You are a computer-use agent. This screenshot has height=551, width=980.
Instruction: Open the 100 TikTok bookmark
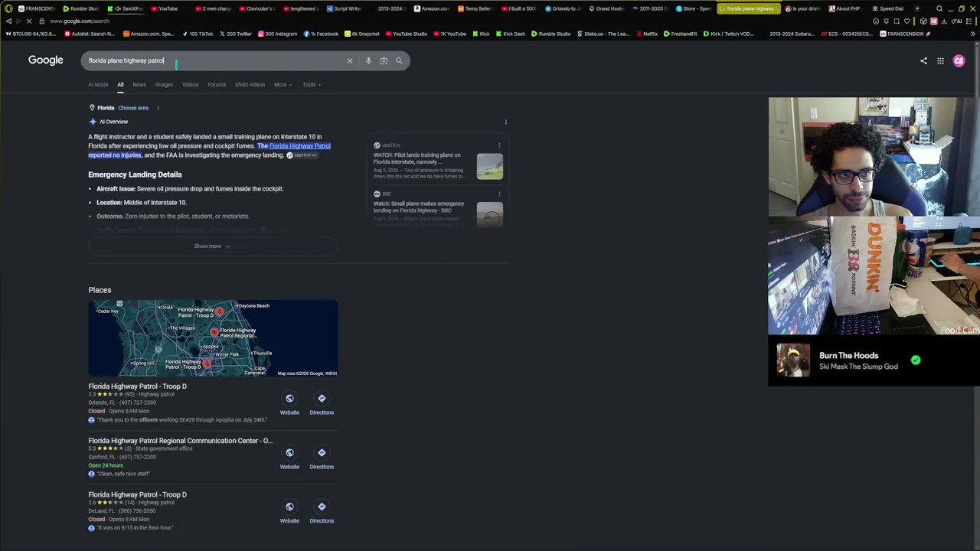coord(198,34)
